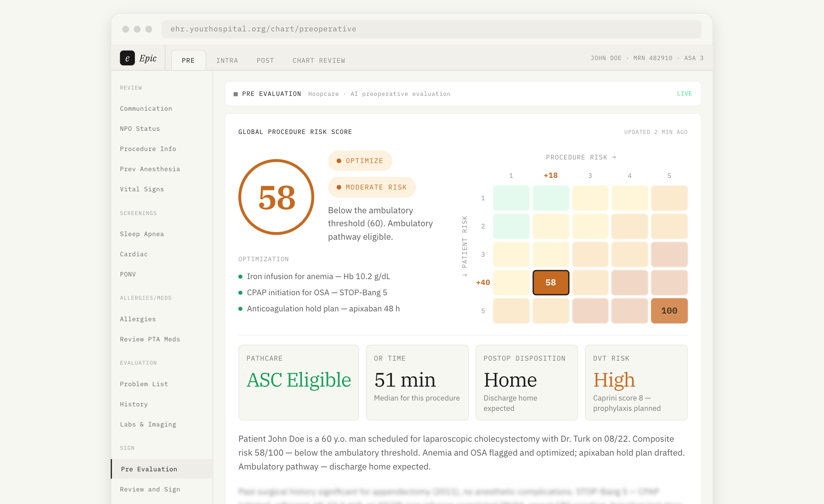Image resolution: width=824 pixels, height=504 pixels.
Task: Select Allergies in the sidebar
Action: [138, 319]
